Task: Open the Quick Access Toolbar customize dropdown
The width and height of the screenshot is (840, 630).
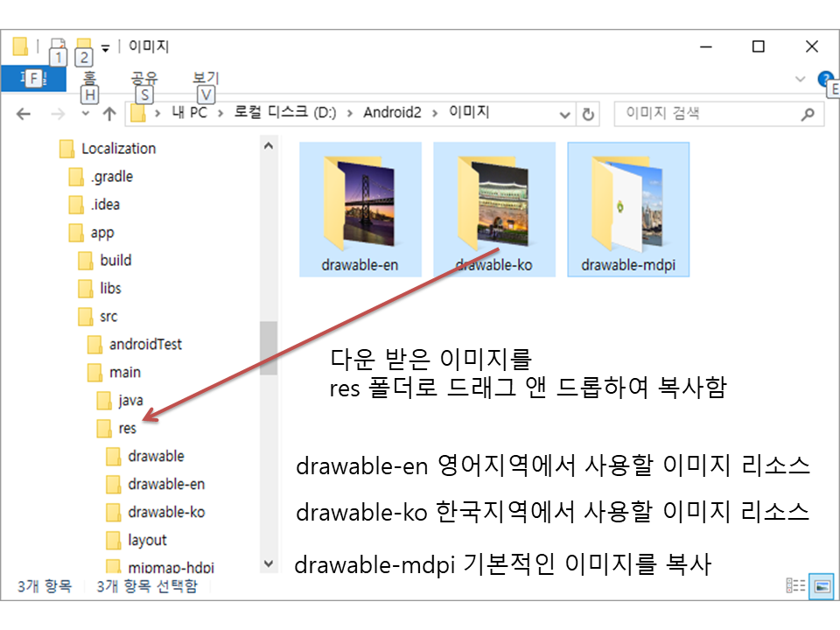Action: (x=106, y=47)
